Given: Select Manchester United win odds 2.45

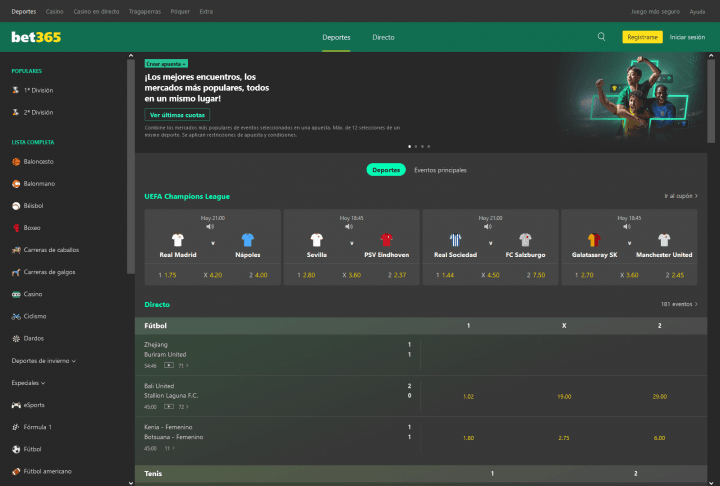Looking at the screenshot, I should pos(675,275).
